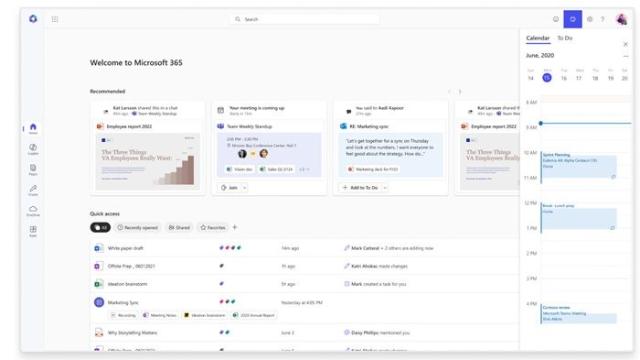Click the current time marker in calendar
This screenshot has width=640, height=360.
click(x=541, y=123)
